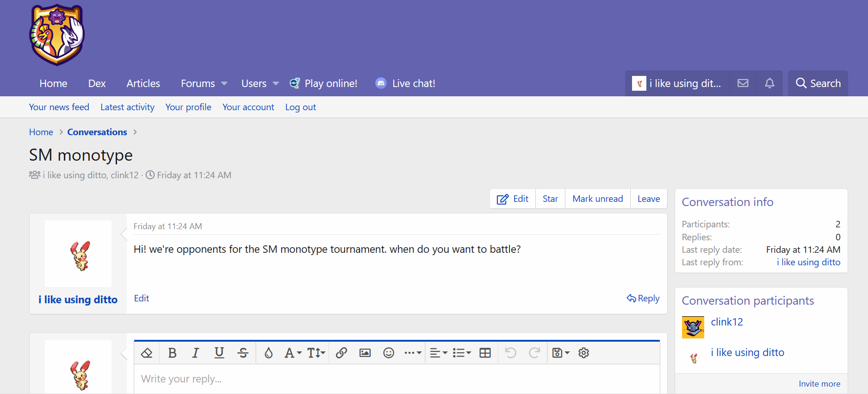Open the text color picker
The image size is (868, 394).
[x=268, y=353]
